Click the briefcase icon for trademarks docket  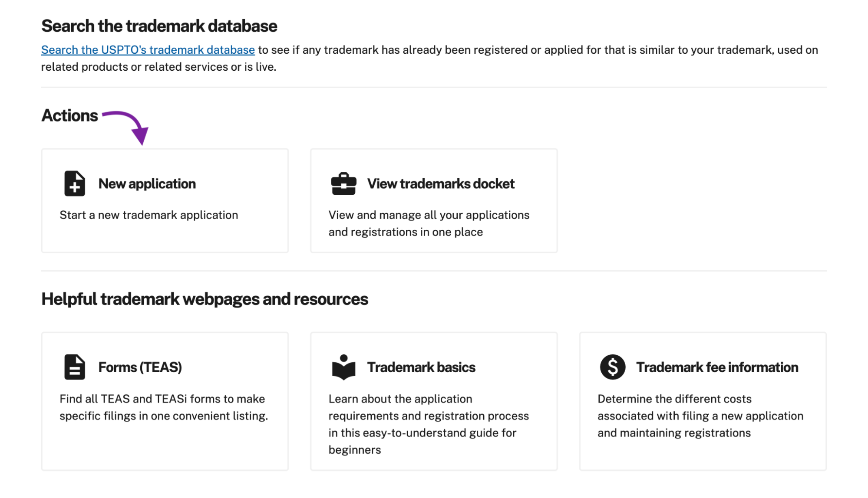[343, 184]
